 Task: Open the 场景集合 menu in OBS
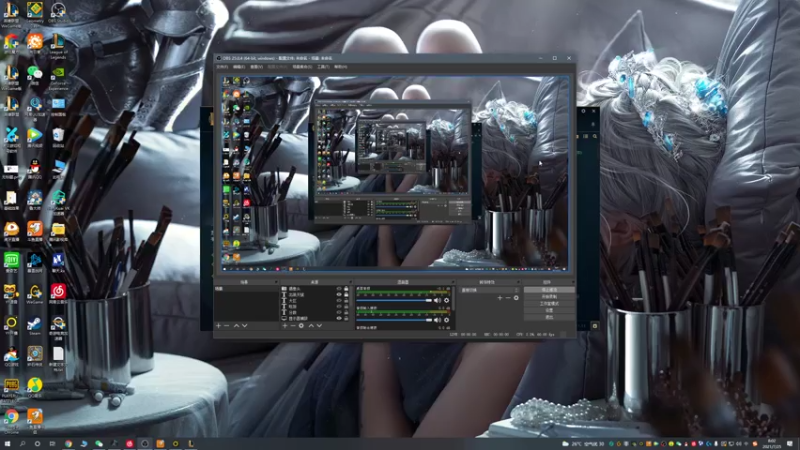pos(302,67)
